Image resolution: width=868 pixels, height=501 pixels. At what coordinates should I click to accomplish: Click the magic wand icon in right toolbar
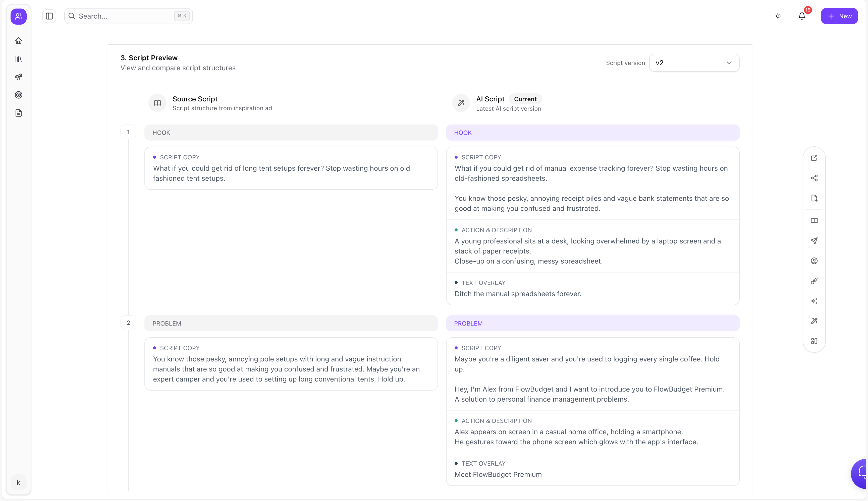[x=814, y=321]
